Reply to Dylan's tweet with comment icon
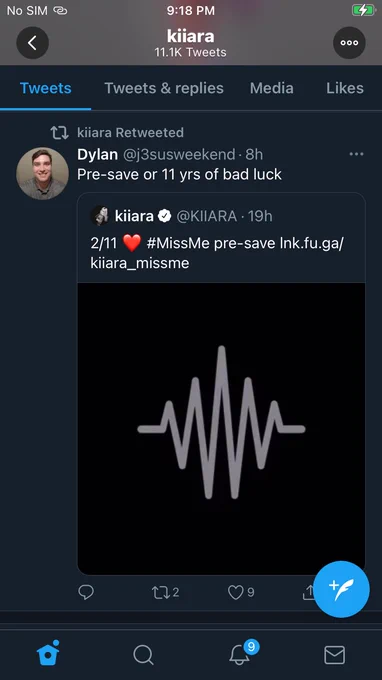This screenshot has height=680, width=382. pos(86,592)
